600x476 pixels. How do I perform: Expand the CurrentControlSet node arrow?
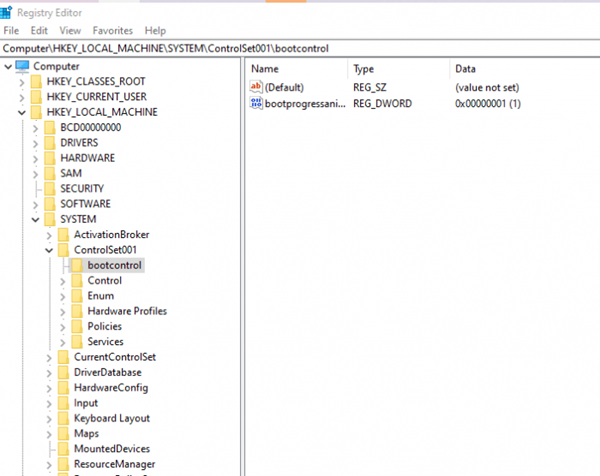[49, 358]
